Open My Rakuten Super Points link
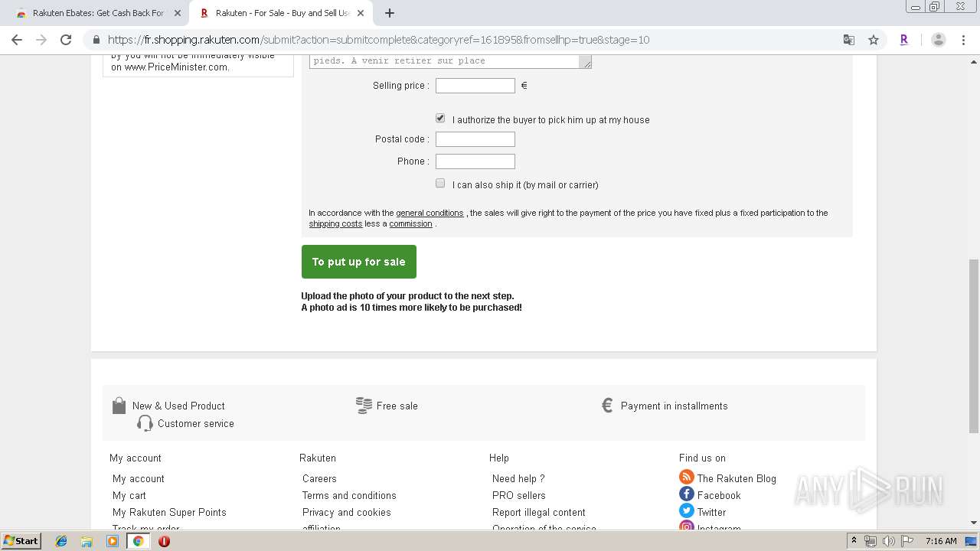 (x=169, y=512)
